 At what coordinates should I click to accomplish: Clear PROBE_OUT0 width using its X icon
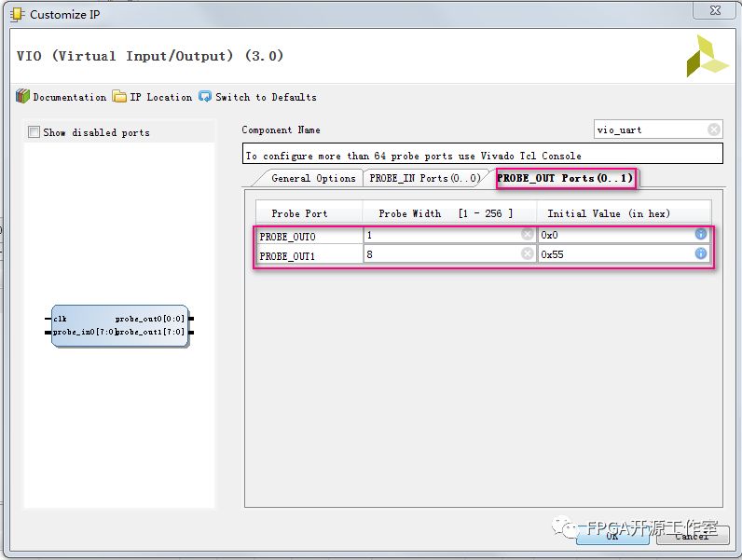tap(528, 235)
